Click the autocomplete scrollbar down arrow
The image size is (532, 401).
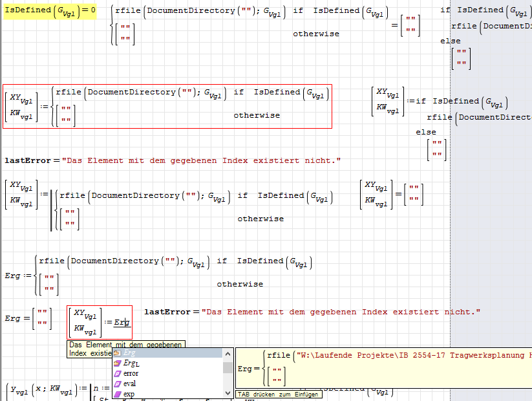click(x=228, y=393)
